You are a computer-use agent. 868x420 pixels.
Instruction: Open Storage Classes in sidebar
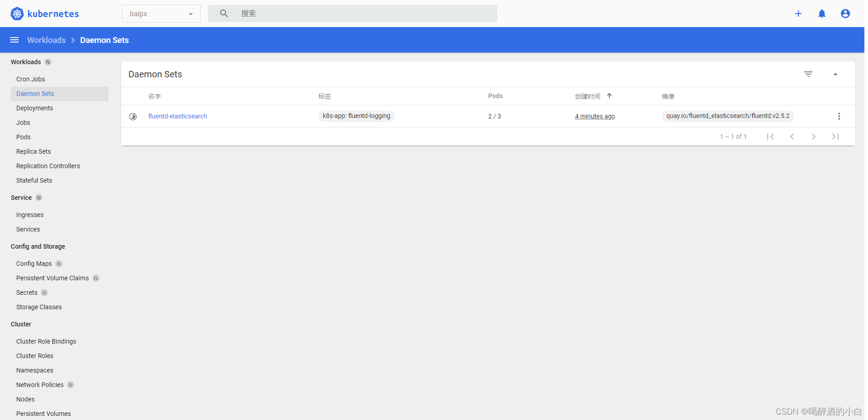click(x=39, y=307)
